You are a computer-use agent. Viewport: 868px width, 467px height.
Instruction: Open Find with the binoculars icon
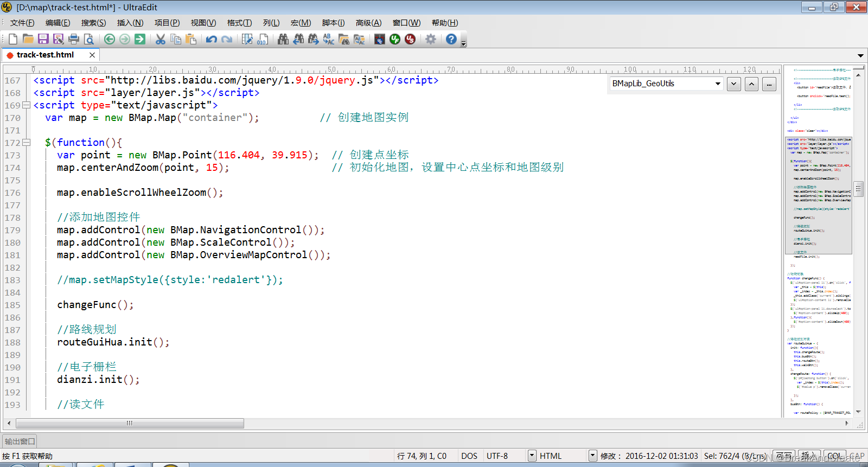tap(283, 39)
